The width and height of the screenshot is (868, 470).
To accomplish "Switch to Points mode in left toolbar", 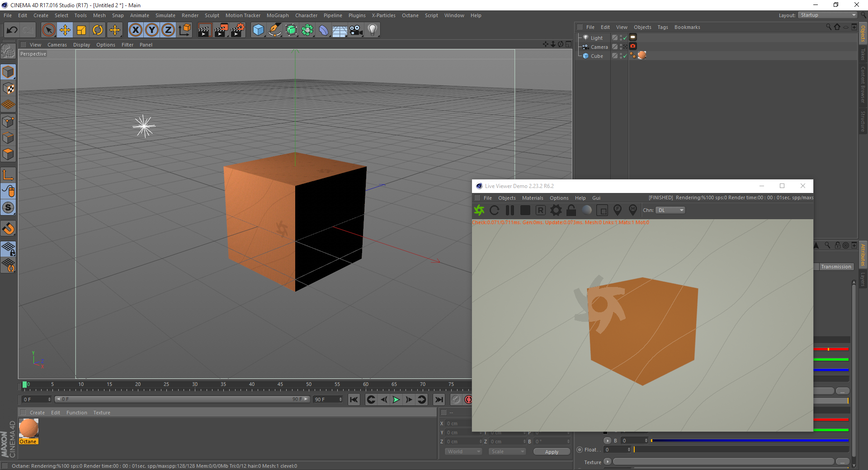I will coord(8,122).
